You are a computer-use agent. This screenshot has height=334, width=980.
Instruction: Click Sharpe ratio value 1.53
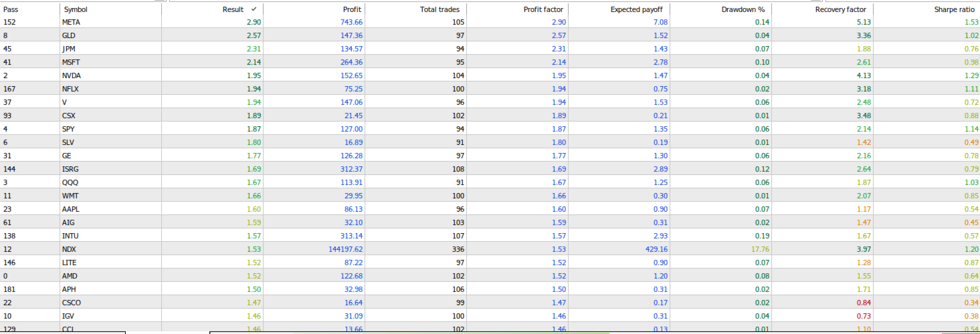[971, 22]
